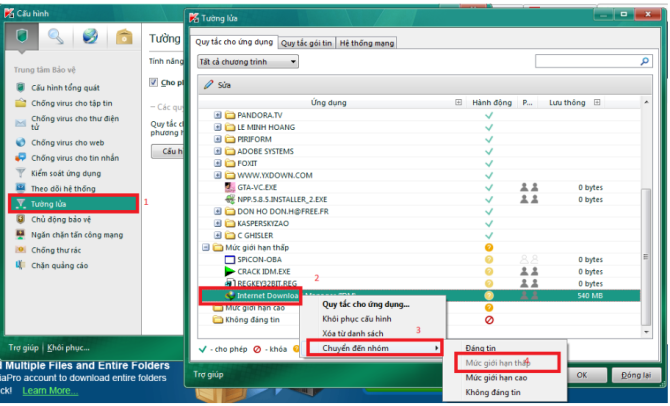
Task: Expand the KASPERSKYZAO folder
Action: click(217, 223)
